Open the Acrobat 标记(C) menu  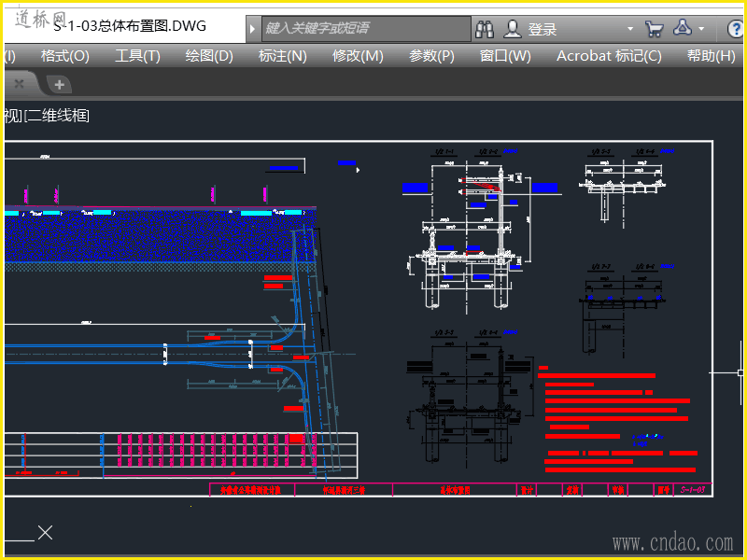tap(609, 56)
